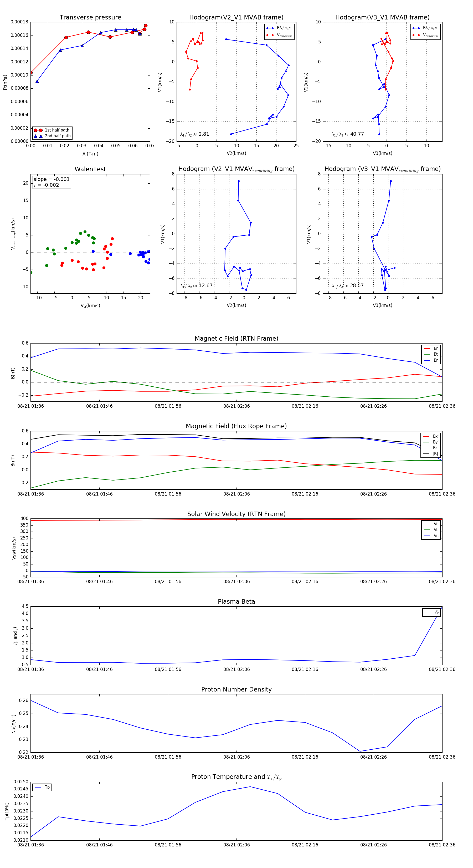Click V_remaining legend entry in V2_V1 MVAB hodogram

pos(279,35)
